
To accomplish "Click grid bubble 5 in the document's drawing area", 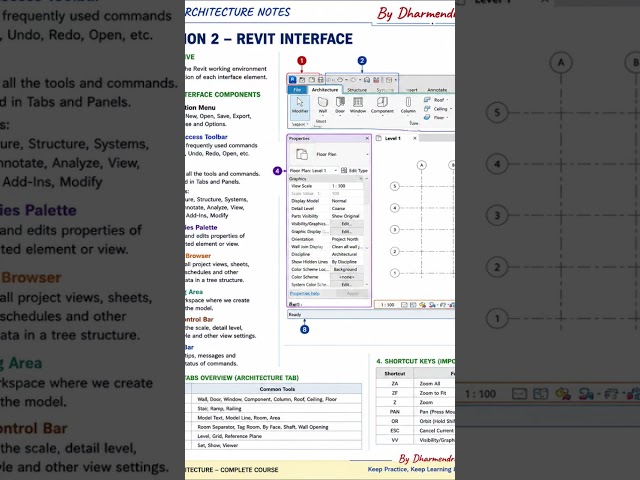I will tap(395, 186).
